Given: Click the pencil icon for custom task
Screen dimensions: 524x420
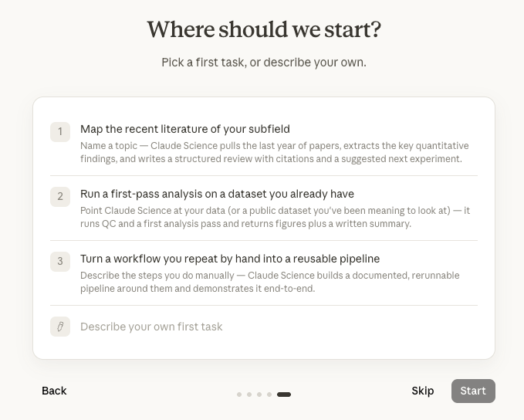Looking at the screenshot, I should coord(60,327).
